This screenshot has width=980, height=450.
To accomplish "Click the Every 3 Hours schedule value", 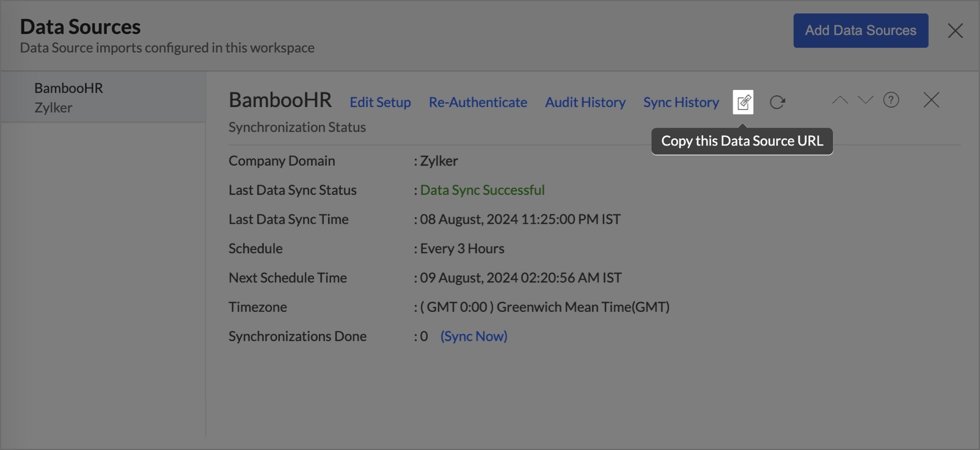I will (x=462, y=249).
